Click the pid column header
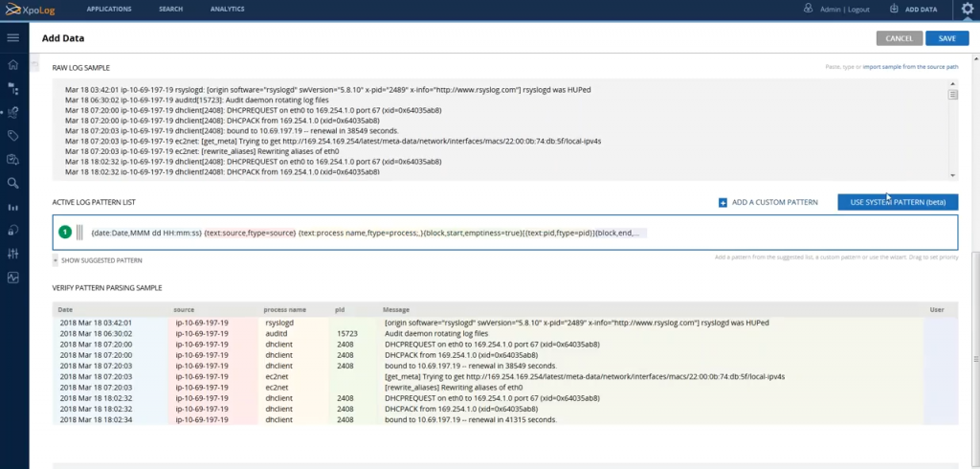The image size is (980, 469). pyautogui.click(x=340, y=309)
